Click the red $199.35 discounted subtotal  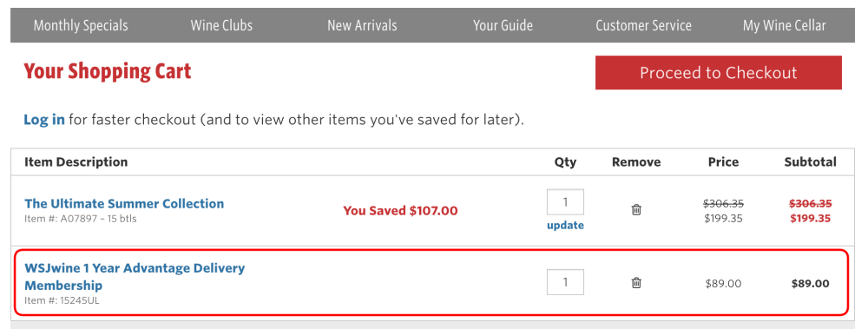(810, 218)
